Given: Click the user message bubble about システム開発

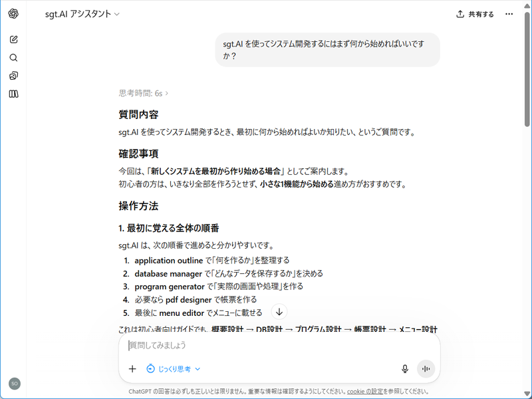Looking at the screenshot, I should click(x=327, y=50).
